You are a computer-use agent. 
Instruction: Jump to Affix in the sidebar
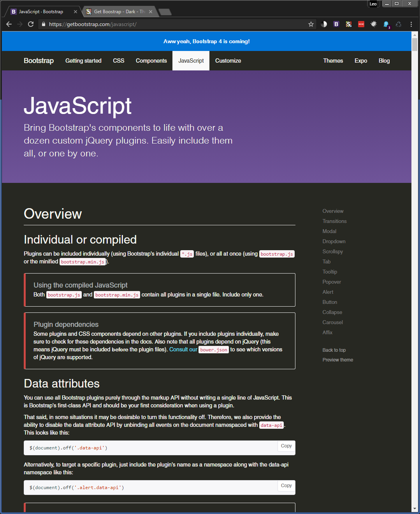coord(327,332)
